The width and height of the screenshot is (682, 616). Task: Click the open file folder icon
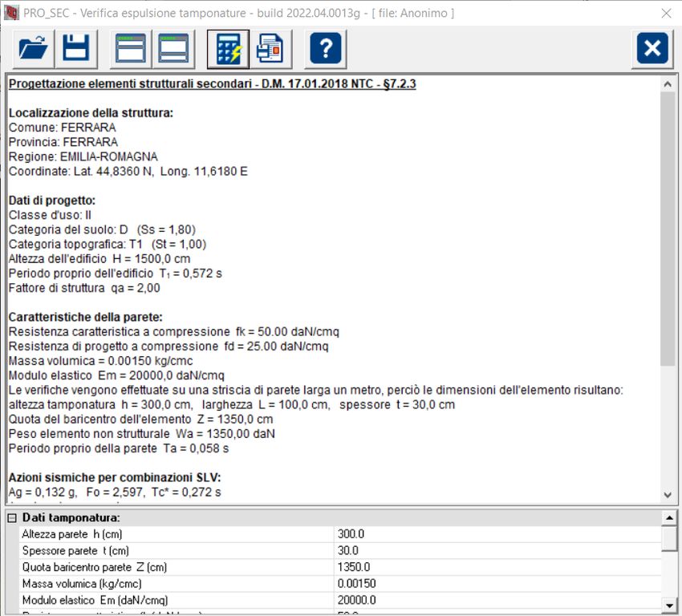coord(34,49)
